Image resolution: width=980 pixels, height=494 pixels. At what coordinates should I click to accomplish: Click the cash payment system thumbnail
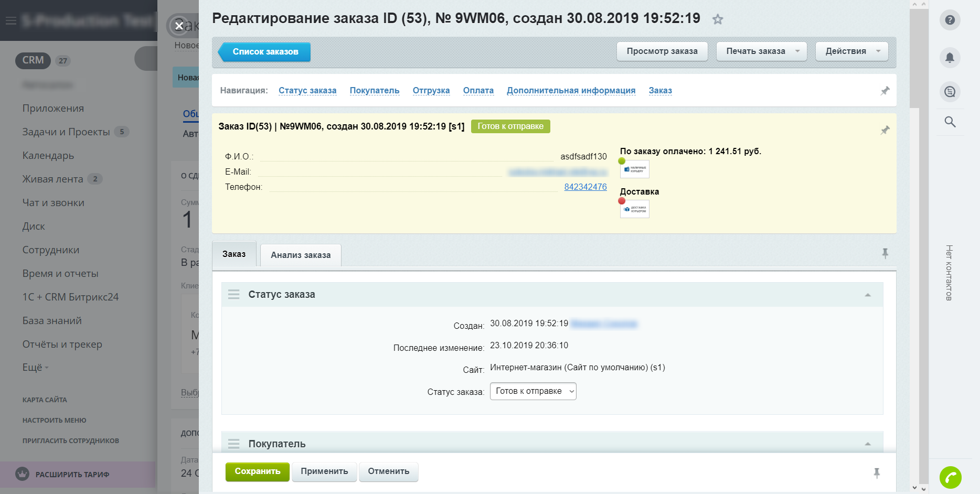click(635, 169)
